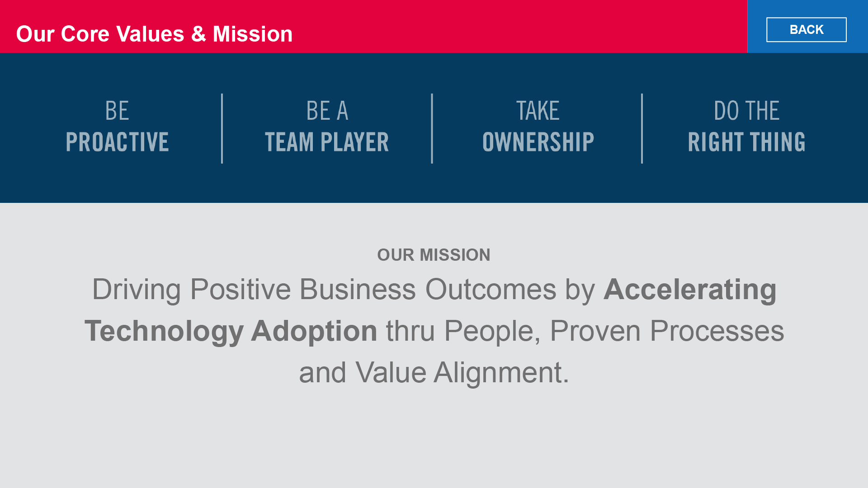Click the 'BE A' light text
Viewport: 868px width, 488px height.
(x=327, y=111)
